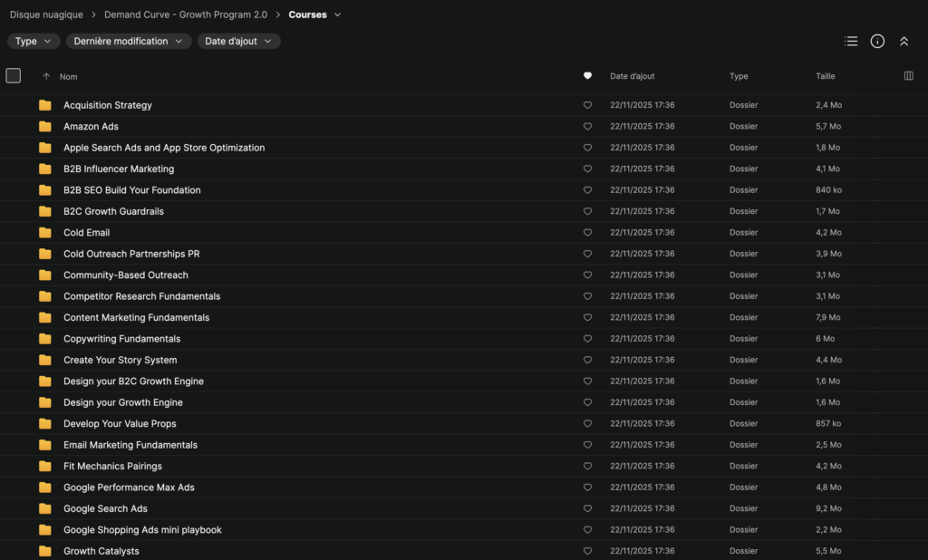Open the info details panel icon
The image size is (928, 560).
point(877,41)
